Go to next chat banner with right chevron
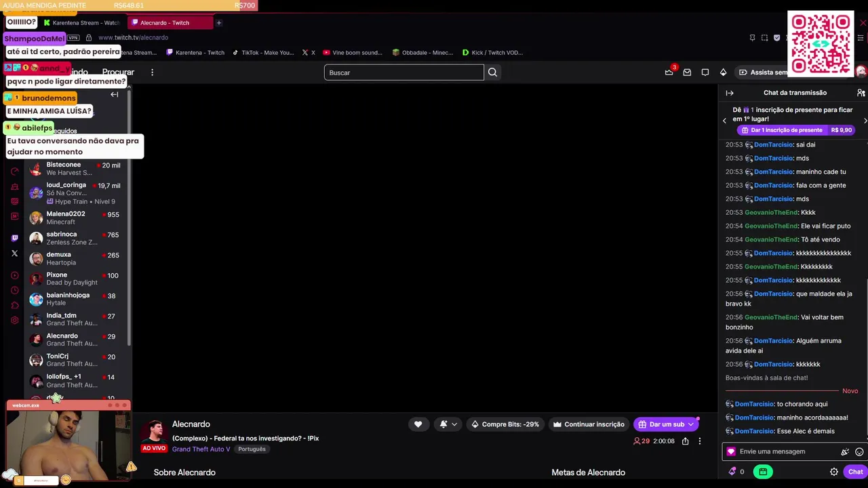Viewport: 868px width, 488px height. [865, 121]
